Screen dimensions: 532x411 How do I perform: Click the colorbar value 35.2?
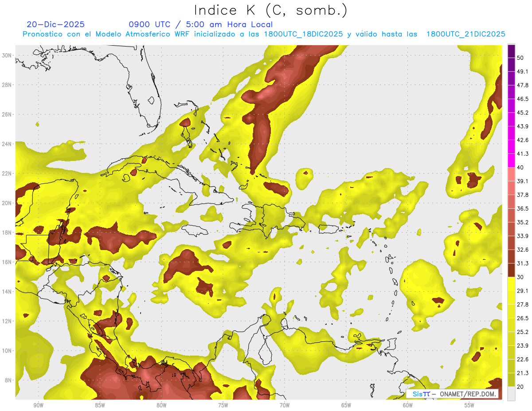(x=523, y=222)
